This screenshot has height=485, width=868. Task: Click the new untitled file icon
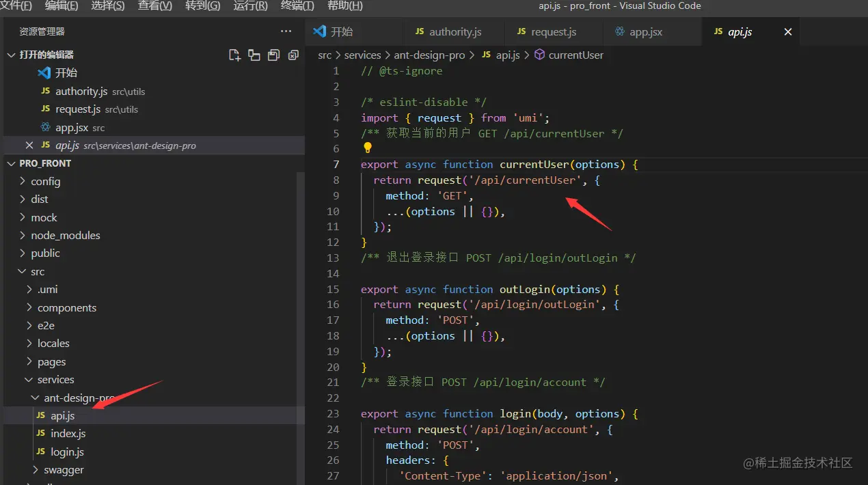point(234,55)
